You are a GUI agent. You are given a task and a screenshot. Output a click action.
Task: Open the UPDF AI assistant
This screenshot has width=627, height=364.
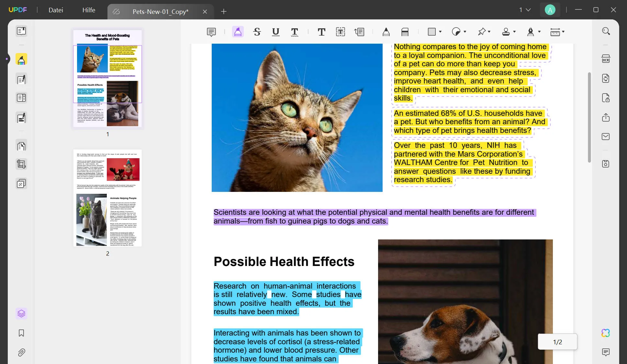(x=606, y=333)
